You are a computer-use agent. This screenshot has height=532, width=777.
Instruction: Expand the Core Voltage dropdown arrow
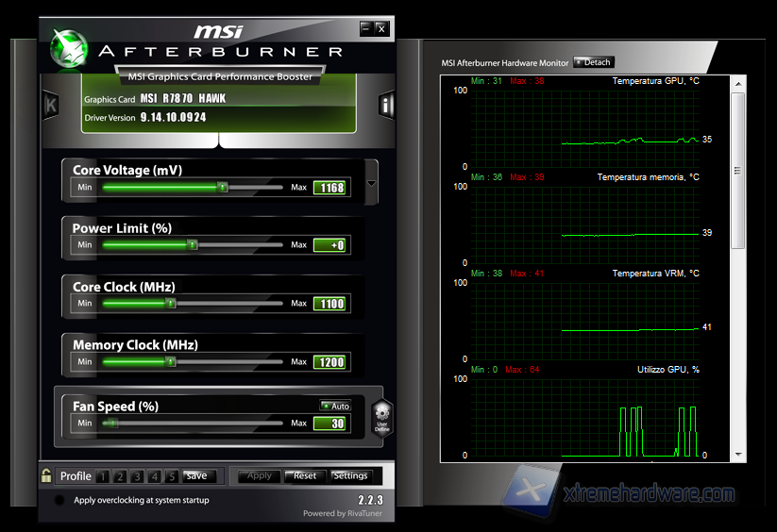(x=371, y=184)
